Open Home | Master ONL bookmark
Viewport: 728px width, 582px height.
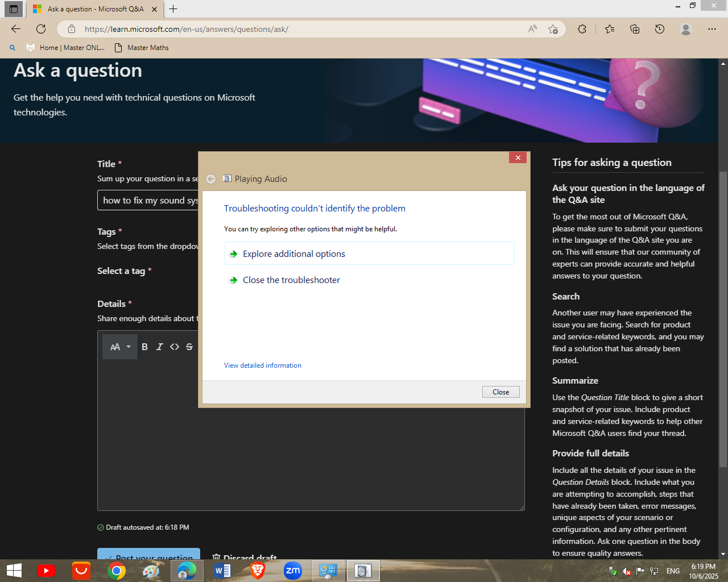(x=66, y=48)
